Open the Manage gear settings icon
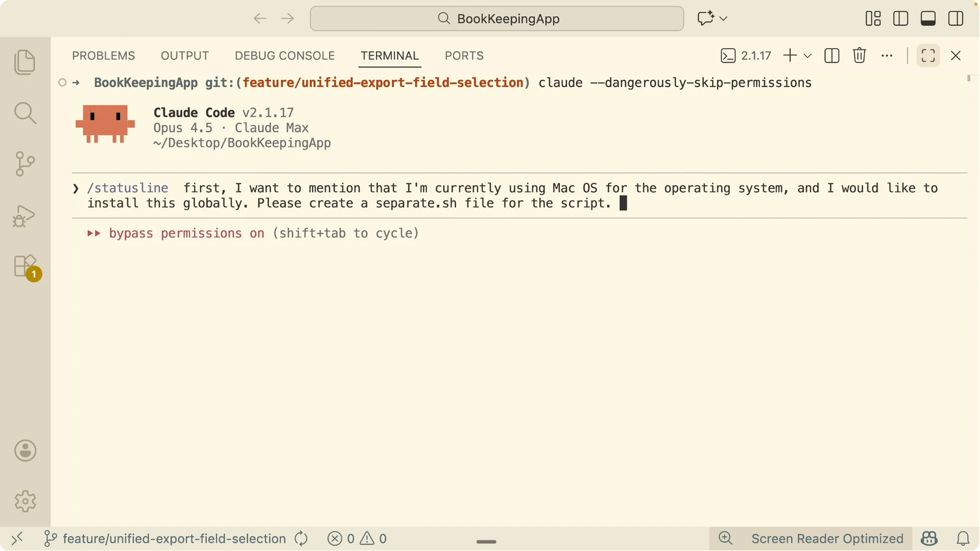 (25, 501)
